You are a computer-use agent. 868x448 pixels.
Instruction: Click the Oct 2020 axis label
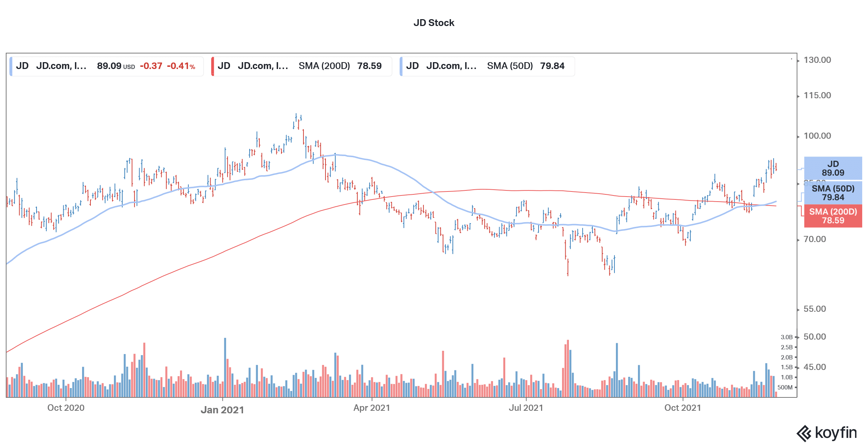[66, 408]
